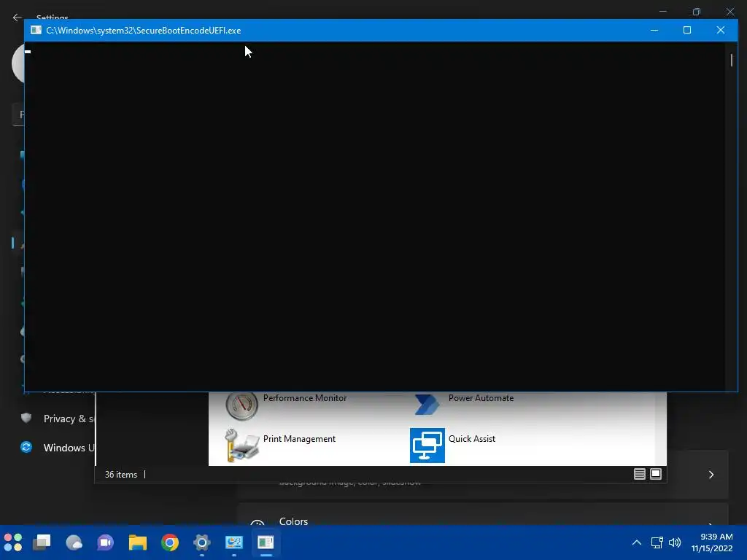Open Performance Monitor icon in tools window
The width and height of the screenshot is (747, 560).
(241, 405)
